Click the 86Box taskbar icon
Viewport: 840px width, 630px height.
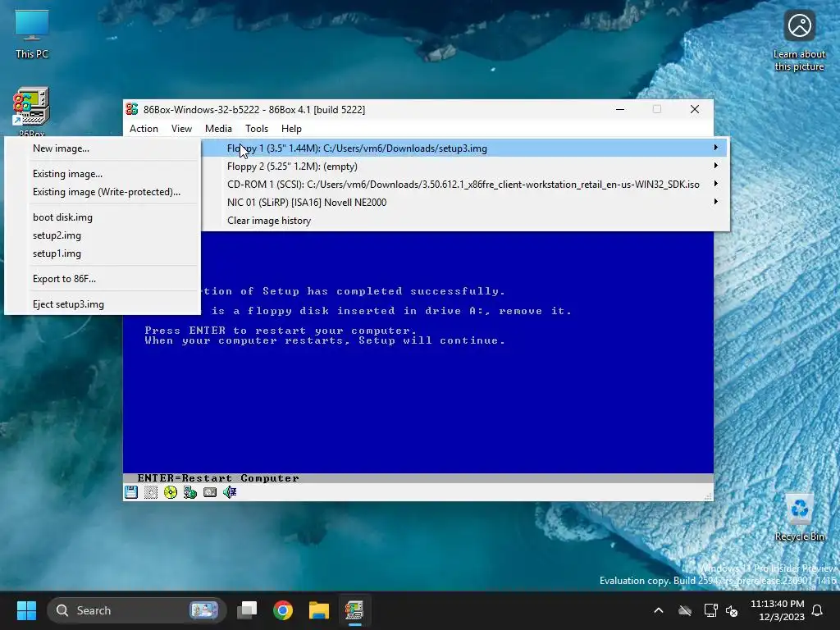pos(354,610)
